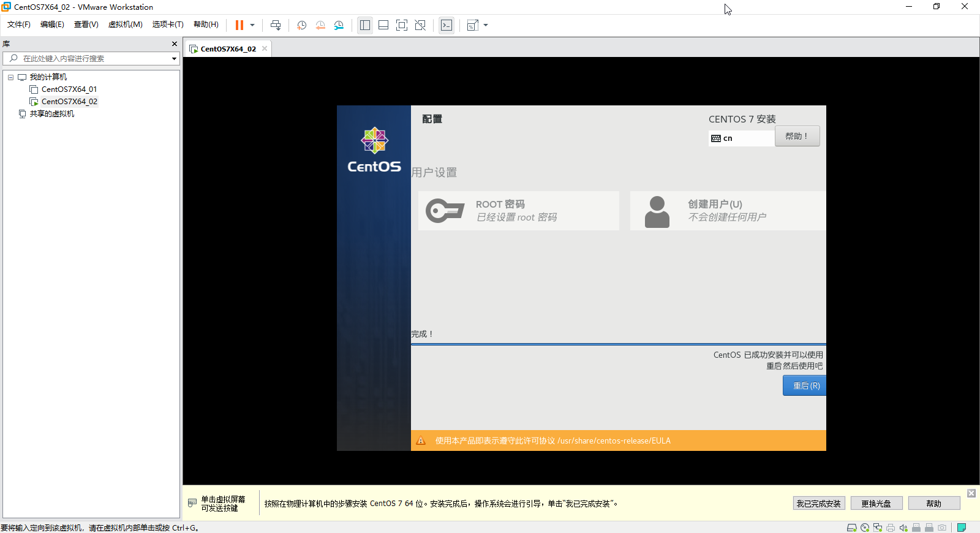Screen dimensions: 980x533
Task: Enter full screen mode icon
Action: (x=402, y=25)
